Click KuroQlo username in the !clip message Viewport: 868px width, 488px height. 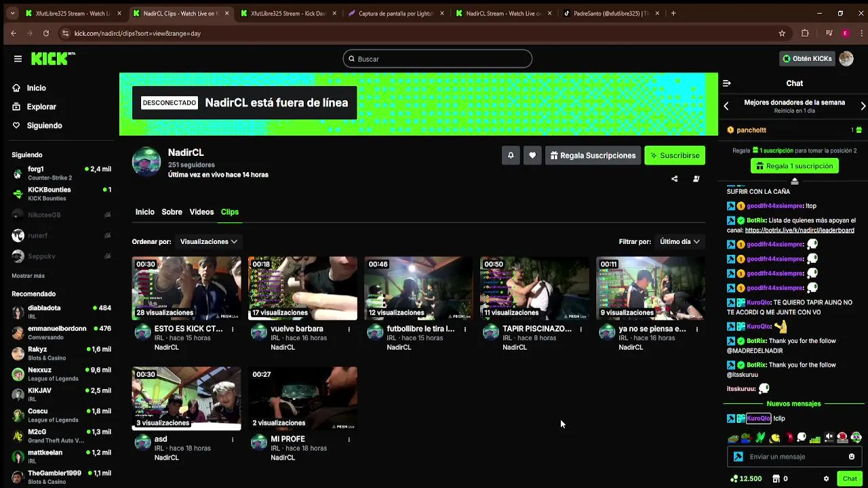click(759, 419)
